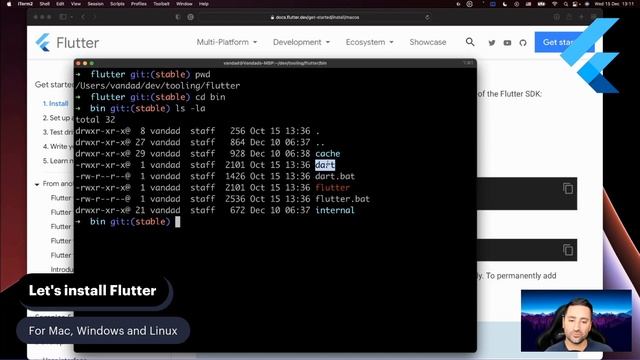Viewport: 640px width, 360px height.
Task: Click the Safari address bar showing docs.flutter.dev
Action: 314,17
